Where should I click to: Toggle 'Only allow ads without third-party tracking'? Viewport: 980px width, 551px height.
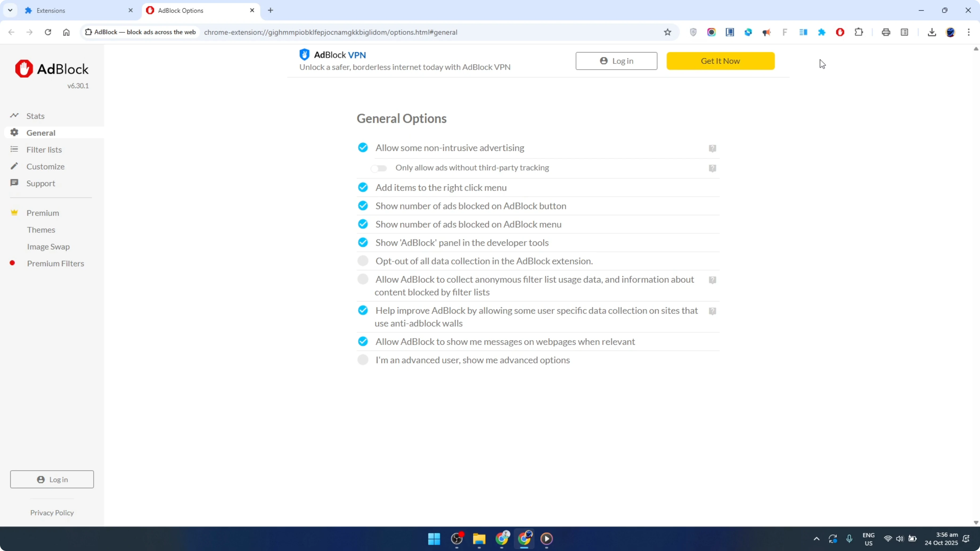pyautogui.click(x=379, y=168)
